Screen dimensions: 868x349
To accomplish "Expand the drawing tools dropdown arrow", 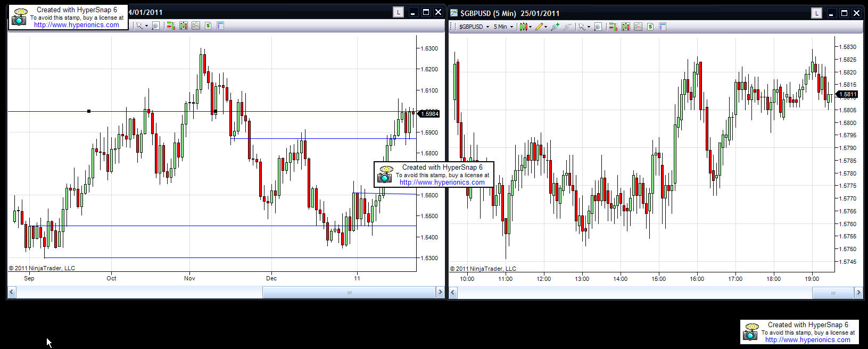I will pos(545,27).
